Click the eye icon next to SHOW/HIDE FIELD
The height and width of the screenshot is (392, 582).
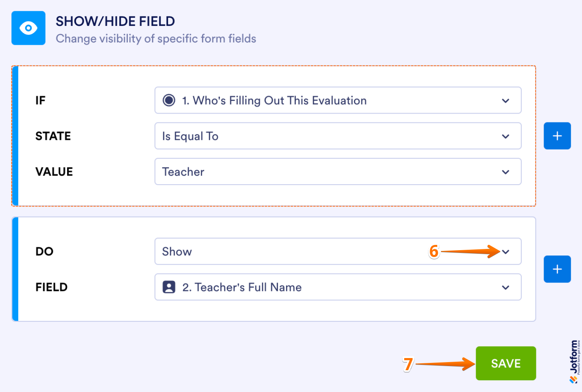tap(28, 28)
